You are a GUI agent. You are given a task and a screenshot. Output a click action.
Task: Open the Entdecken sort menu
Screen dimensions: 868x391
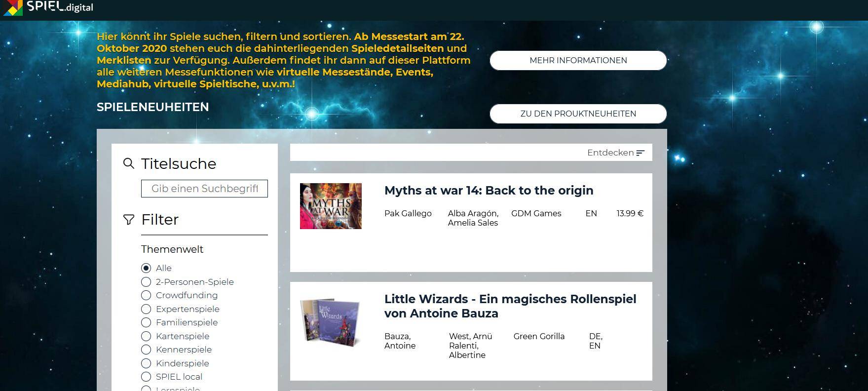tap(616, 153)
